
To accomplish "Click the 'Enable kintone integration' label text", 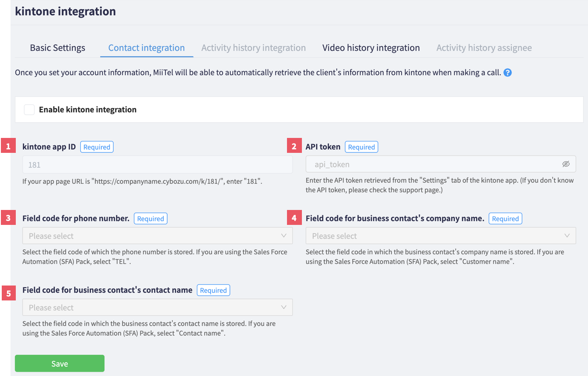I will click(88, 110).
